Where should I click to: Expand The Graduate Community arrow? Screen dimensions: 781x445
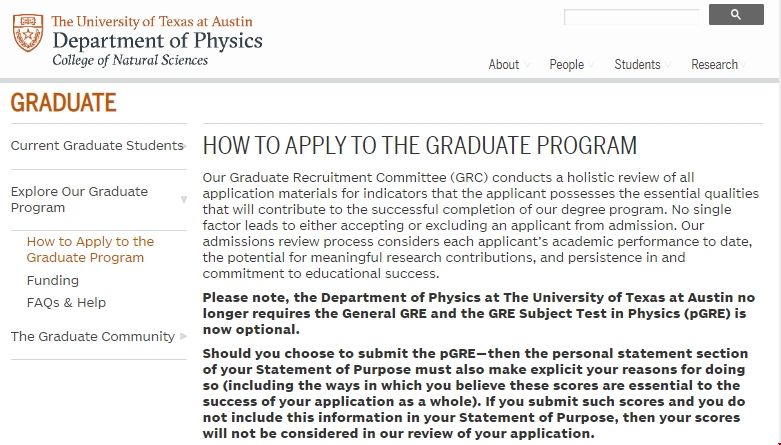pos(182,337)
